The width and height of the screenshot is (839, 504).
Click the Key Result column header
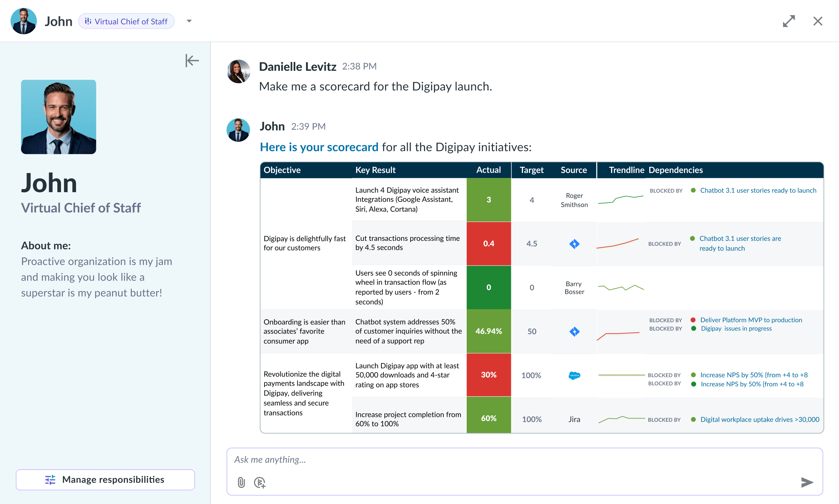pos(375,170)
